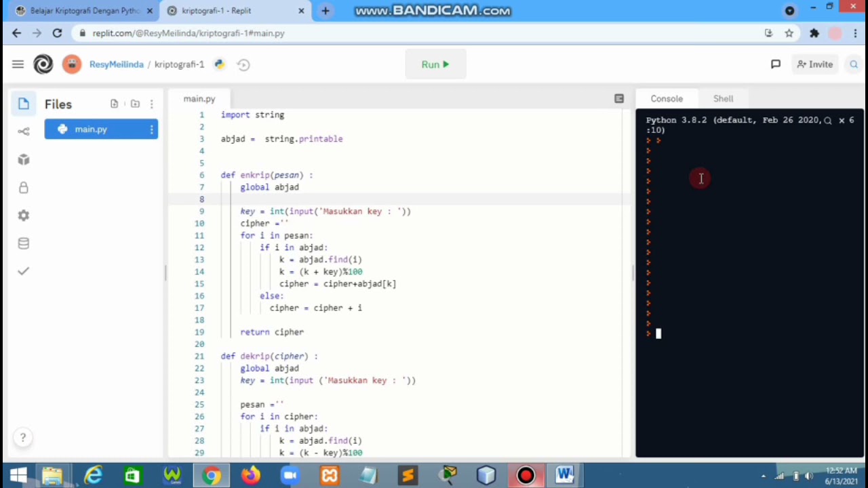This screenshot has width=868, height=488.
Task: Search inside the console output
Action: pyautogui.click(x=827, y=121)
